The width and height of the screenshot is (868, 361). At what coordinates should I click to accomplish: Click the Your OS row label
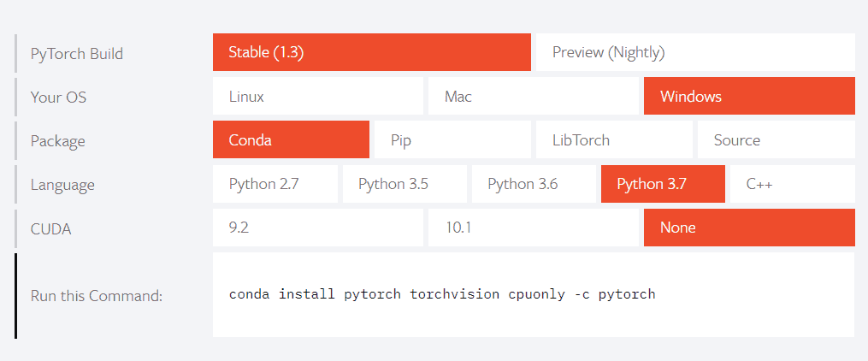[x=59, y=98]
